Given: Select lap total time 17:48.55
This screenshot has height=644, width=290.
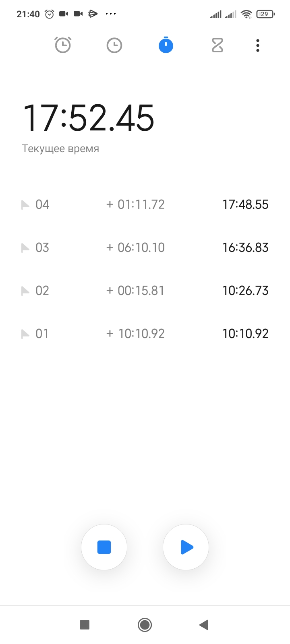Looking at the screenshot, I should [x=245, y=204].
